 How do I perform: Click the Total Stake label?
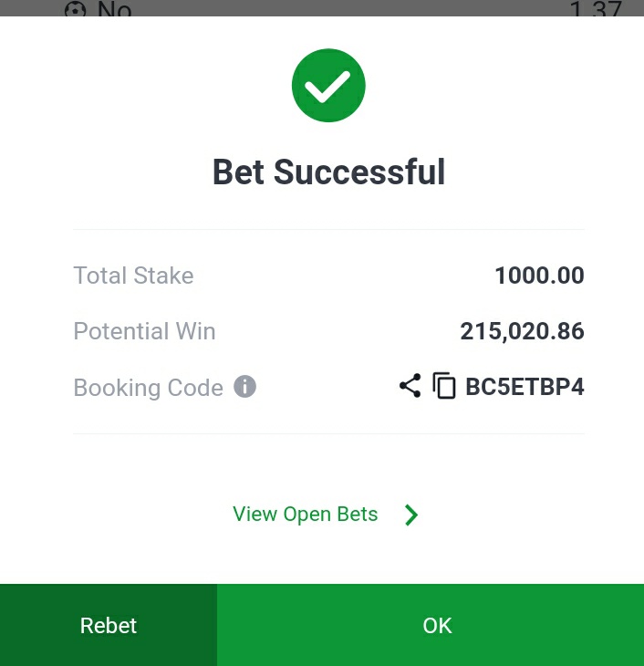tap(133, 276)
